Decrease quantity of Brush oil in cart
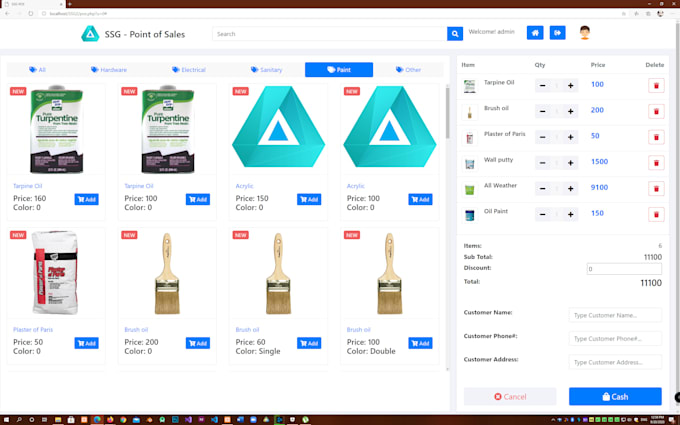The height and width of the screenshot is (425, 680). pos(542,111)
